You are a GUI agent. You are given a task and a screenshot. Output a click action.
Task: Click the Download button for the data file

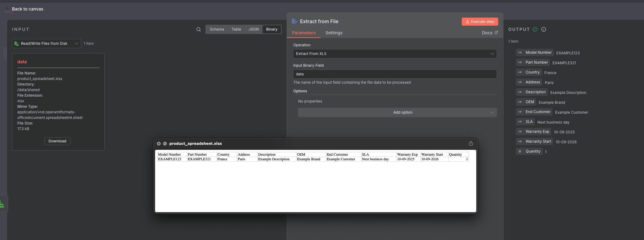(57, 141)
